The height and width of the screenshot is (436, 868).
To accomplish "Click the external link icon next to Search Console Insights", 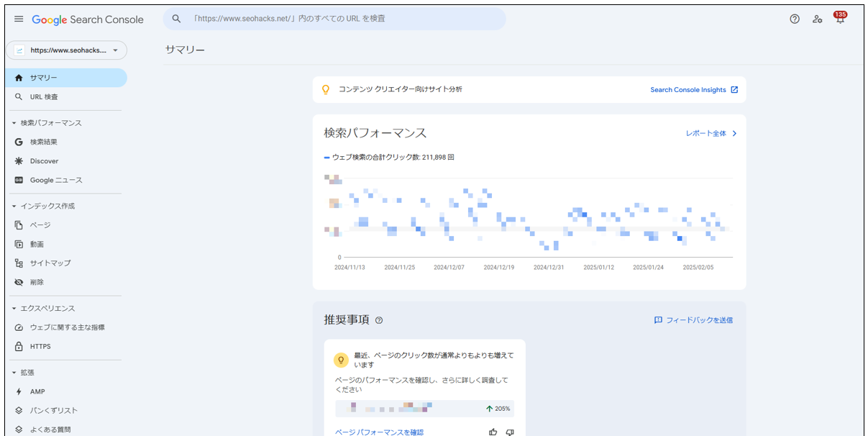I will point(734,90).
